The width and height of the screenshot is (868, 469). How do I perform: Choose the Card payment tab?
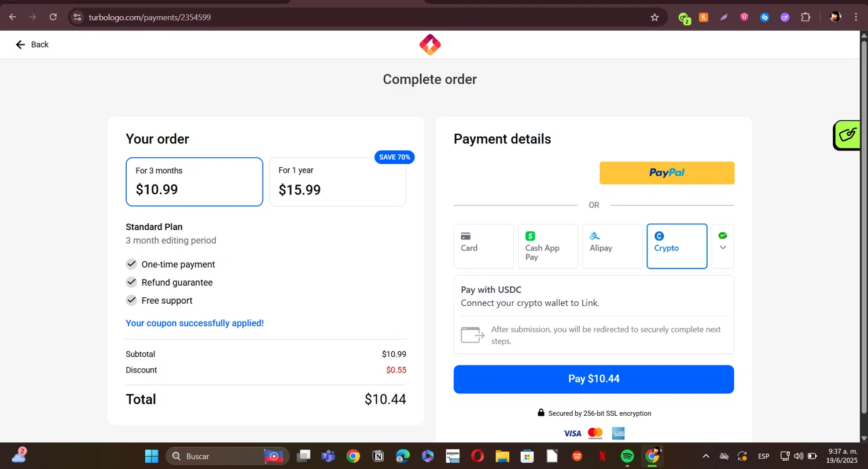click(484, 246)
